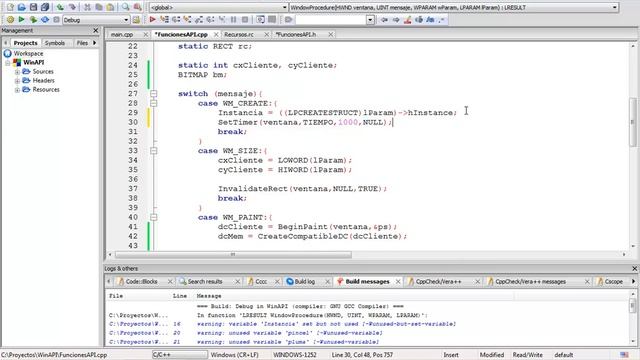640x360 pixels.
Task: Paste from clipboard icon
Action: [110, 7]
